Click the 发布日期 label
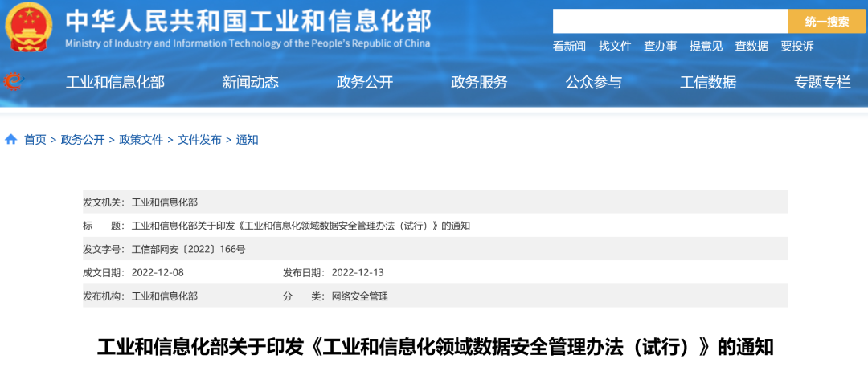The height and width of the screenshot is (371, 868). [x=304, y=272]
